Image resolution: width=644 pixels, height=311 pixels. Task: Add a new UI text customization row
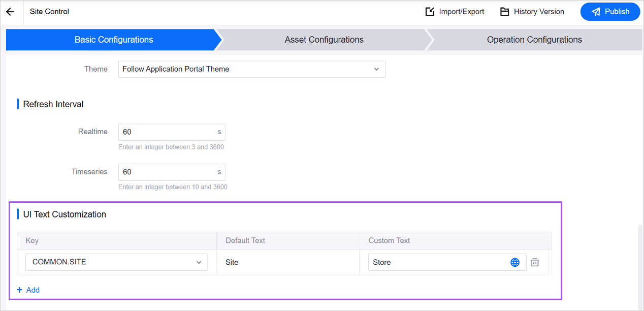[28, 290]
